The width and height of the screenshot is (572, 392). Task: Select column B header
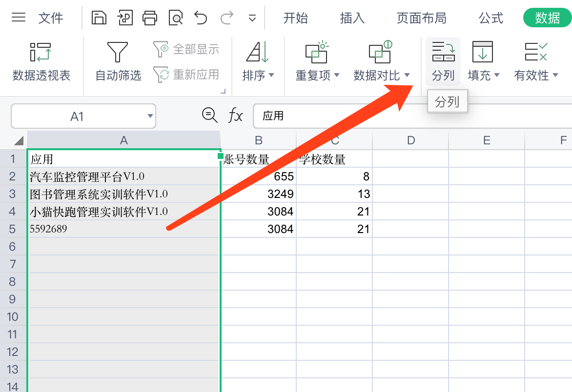coord(259,140)
